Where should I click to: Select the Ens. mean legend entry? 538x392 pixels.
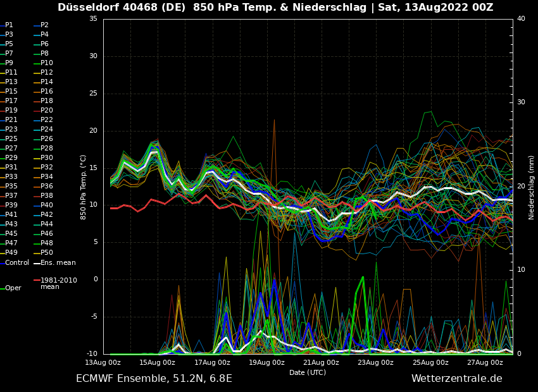click(x=58, y=262)
